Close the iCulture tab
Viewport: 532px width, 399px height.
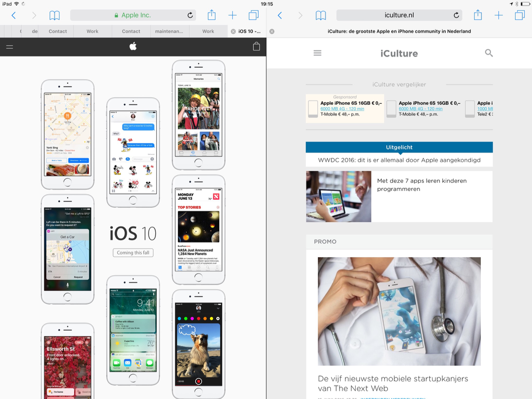(272, 31)
